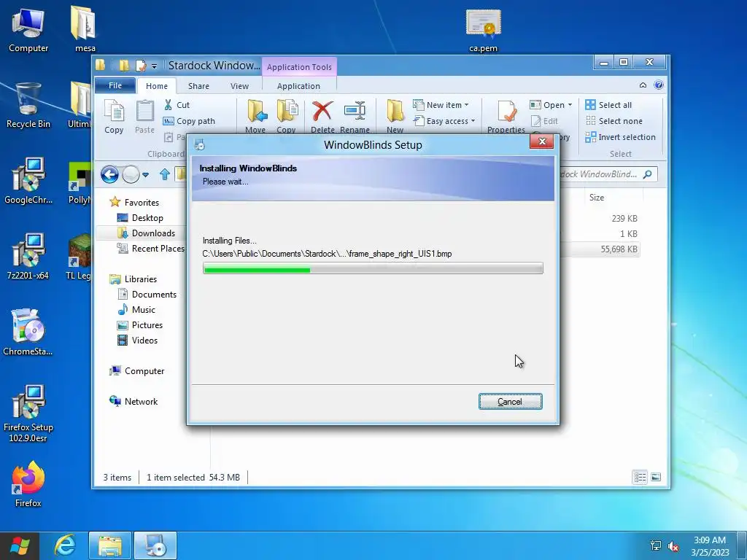
Task: Open Recent Places in navigation pane
Action: click(150, 248)
